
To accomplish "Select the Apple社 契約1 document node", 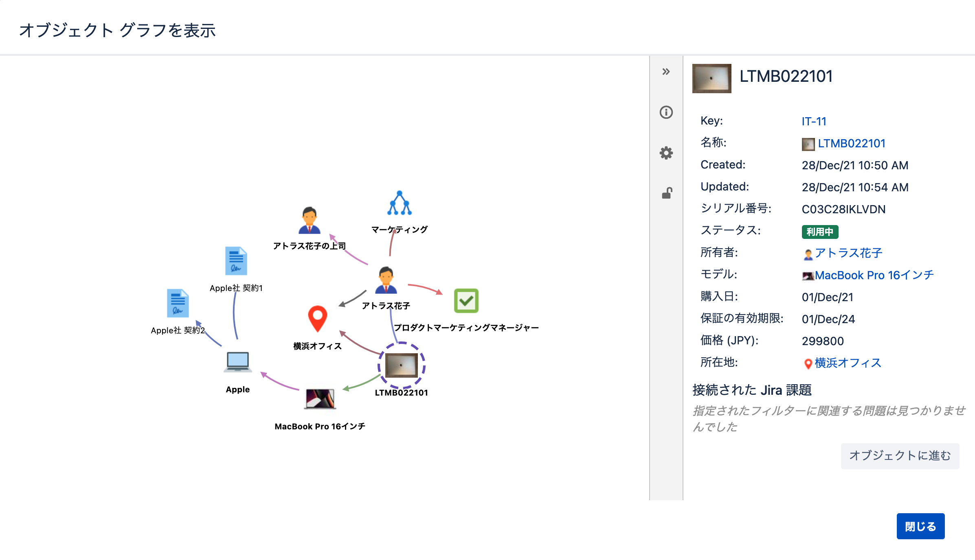I will pos(236,261).
